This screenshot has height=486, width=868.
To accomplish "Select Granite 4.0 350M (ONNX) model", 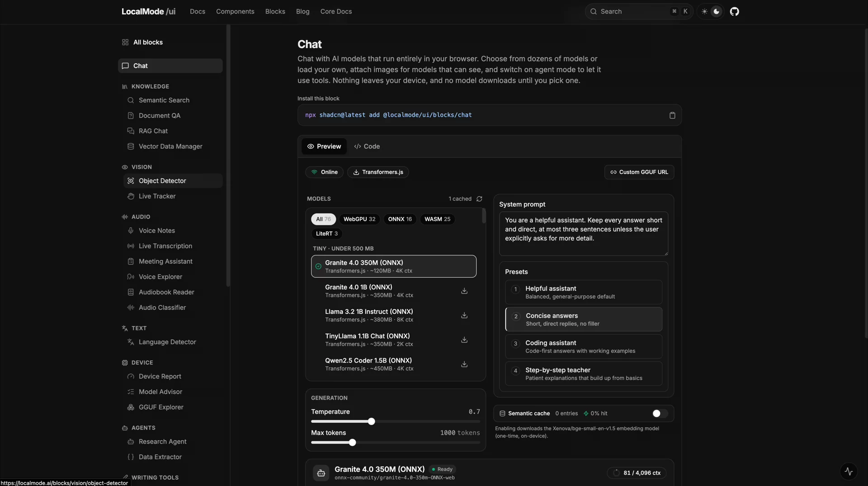I will tap(393, 266).
